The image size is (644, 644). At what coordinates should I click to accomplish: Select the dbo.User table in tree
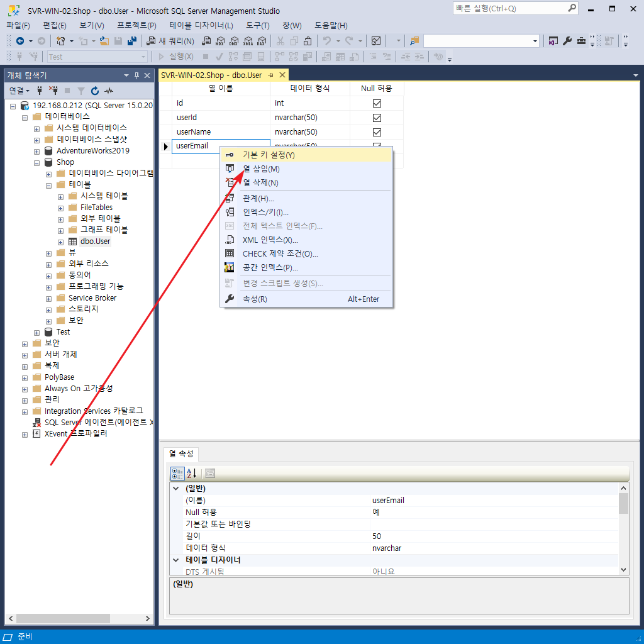(x=96, y=241)
